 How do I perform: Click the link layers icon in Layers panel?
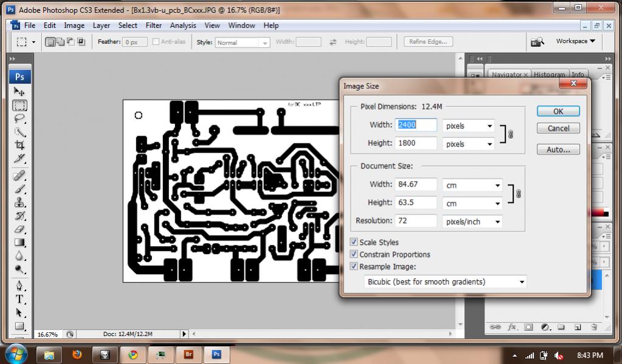click(495, 327)
